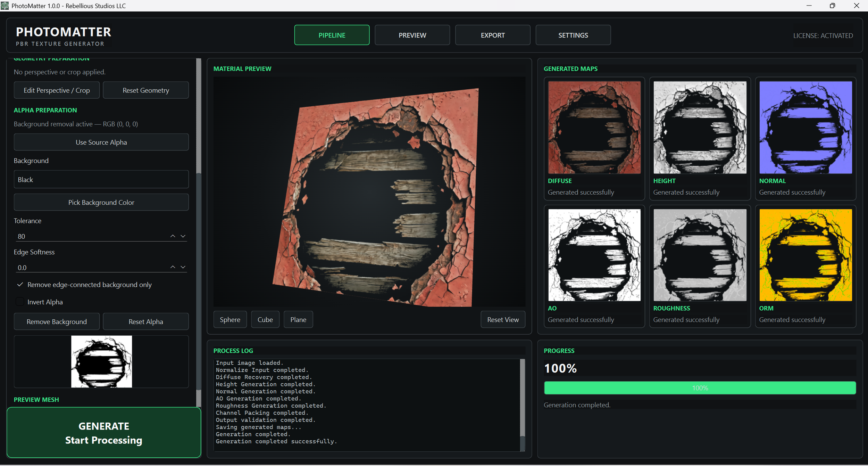
Task: Click Use Source Alpha button
Action: pos(101,142)
